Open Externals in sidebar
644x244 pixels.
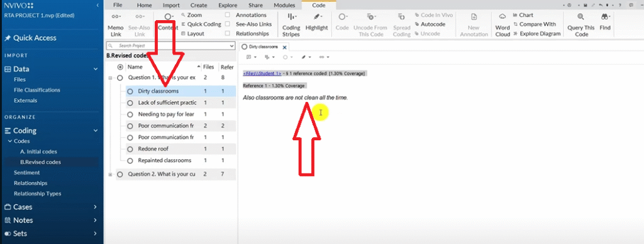pyautogui.click(x=25, y=101)
